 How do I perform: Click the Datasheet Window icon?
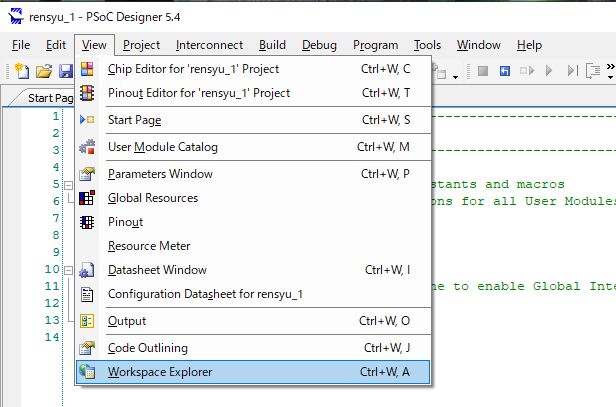(87, 270)
